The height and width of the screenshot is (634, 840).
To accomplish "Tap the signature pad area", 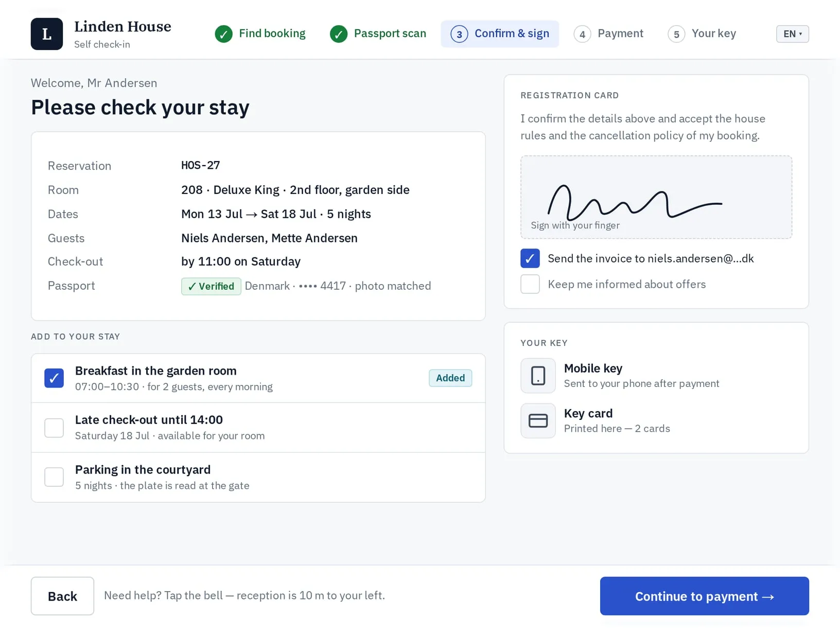I will point(656,197).
